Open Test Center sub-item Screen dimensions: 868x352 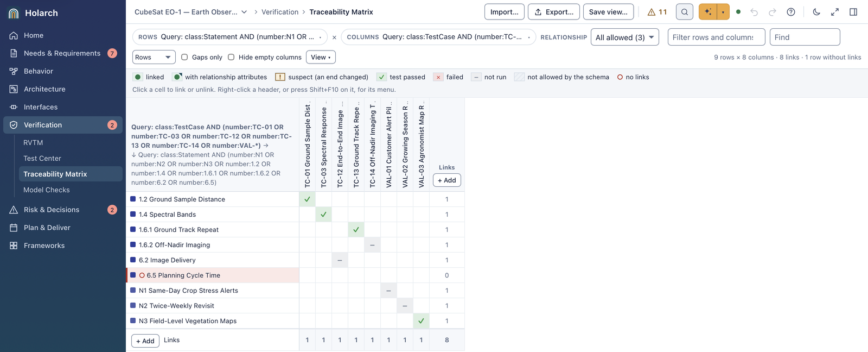pyautogui.click(x=71, y=159)
